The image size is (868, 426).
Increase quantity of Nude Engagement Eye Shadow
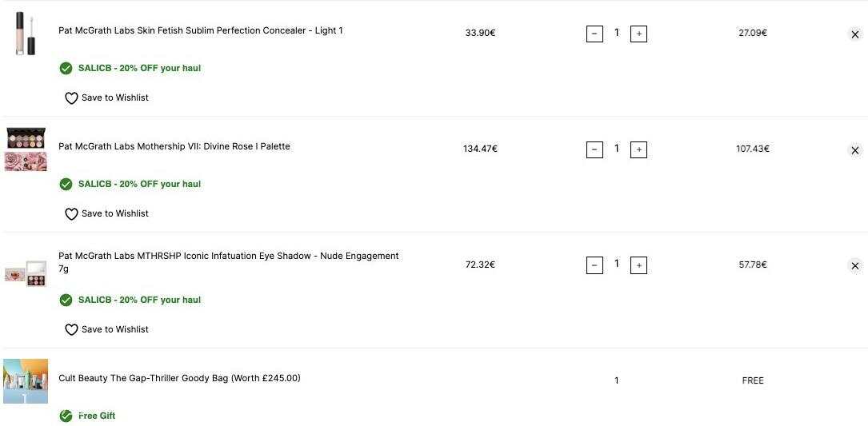(639, 265)
